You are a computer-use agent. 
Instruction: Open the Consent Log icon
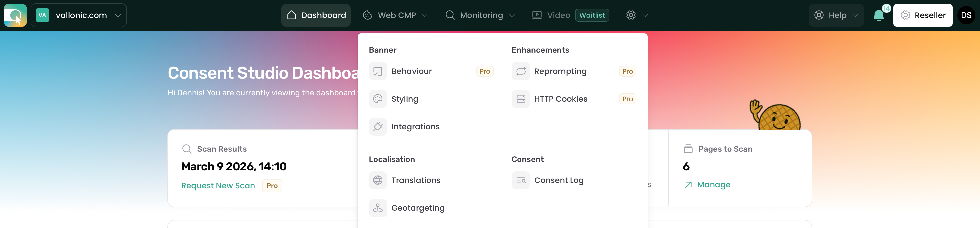click(x=520, y=180)
